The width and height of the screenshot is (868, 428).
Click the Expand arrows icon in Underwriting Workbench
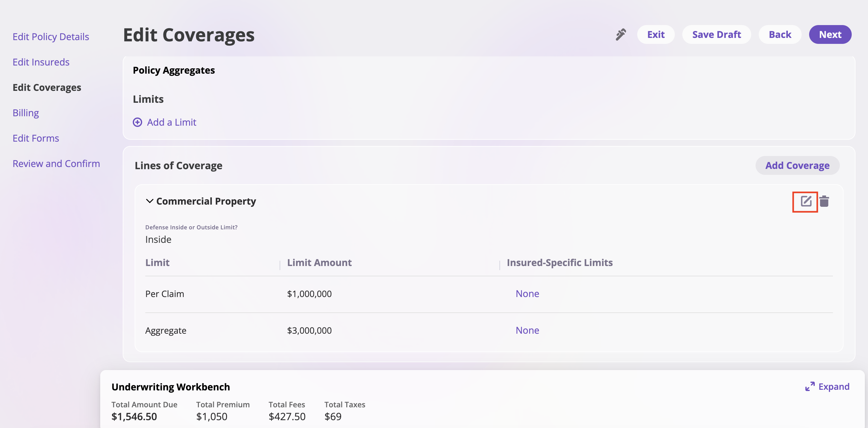point(810,387)
